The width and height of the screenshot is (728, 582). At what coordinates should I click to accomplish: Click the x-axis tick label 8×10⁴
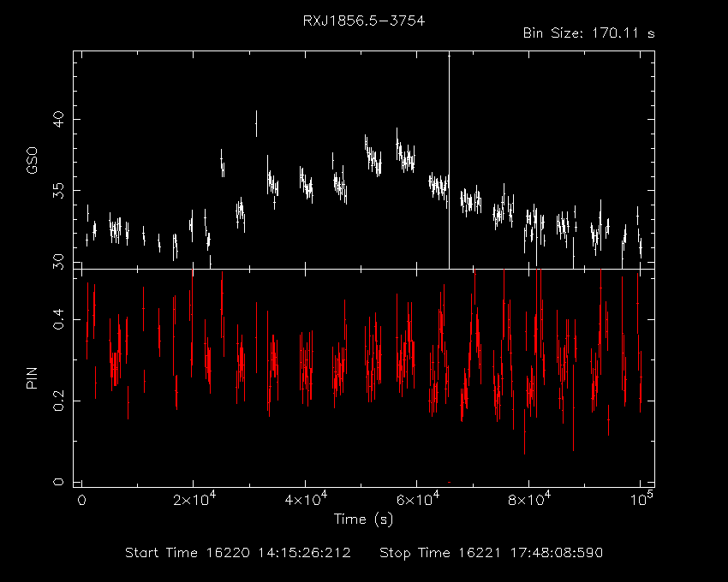528,498
